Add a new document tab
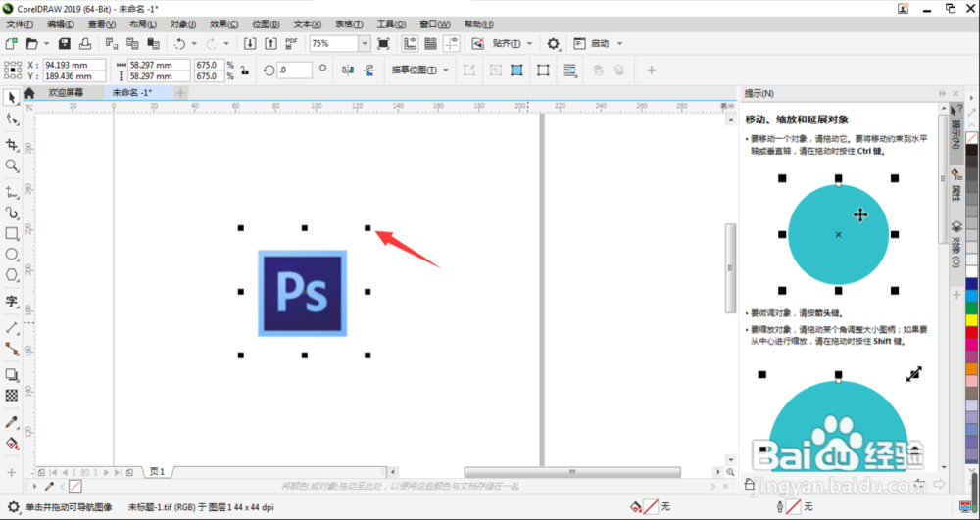The width and height of the screenshot is (980, 520). (x=180, y=93)
